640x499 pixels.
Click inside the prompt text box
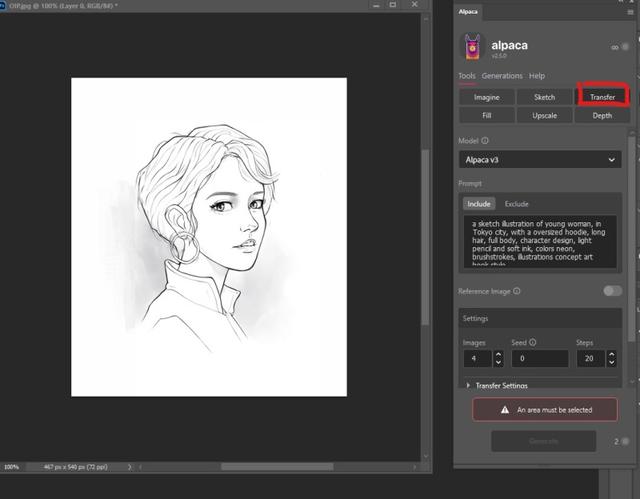pyautogui.click(x=540, y=242)
